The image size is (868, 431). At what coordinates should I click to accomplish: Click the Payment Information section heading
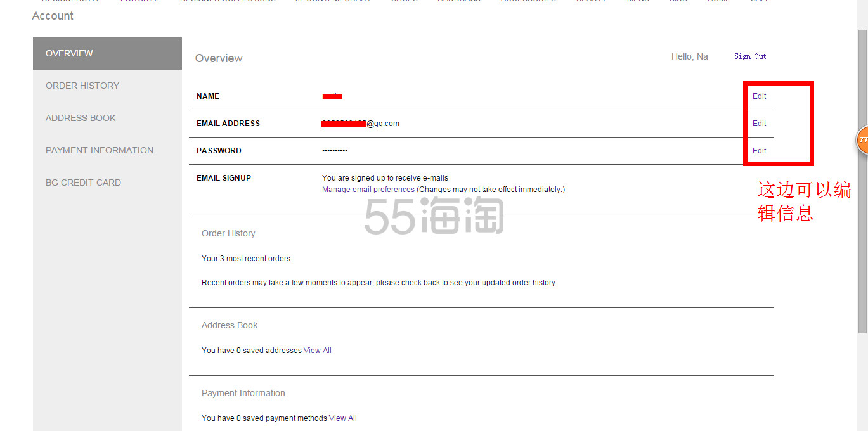[x=243, y=393]
